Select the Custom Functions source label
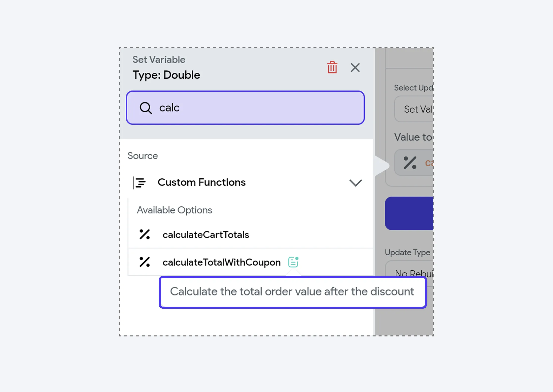The width and height of the screenshot is (553, 392). (202, 182)
